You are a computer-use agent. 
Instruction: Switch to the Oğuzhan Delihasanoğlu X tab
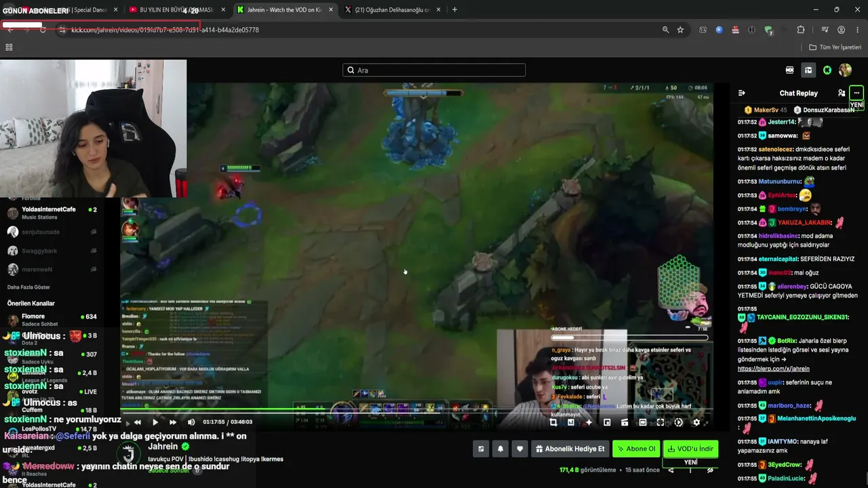pos(393,9)
